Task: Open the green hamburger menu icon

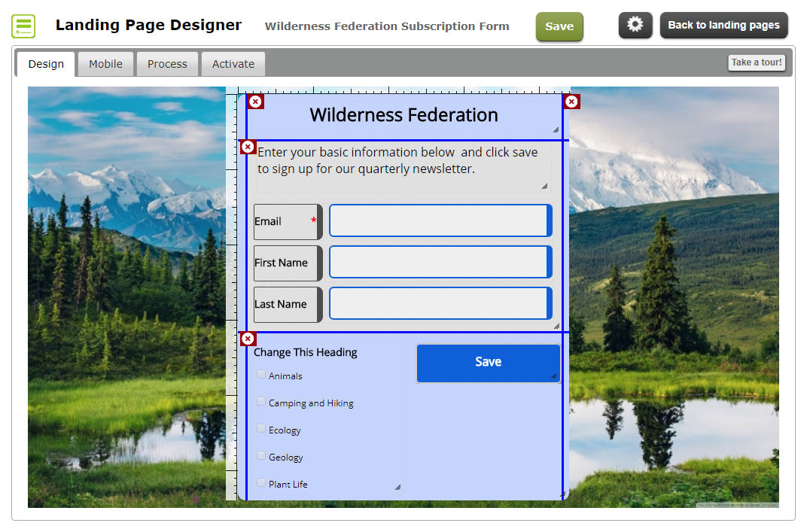Action: pos(23,26)
